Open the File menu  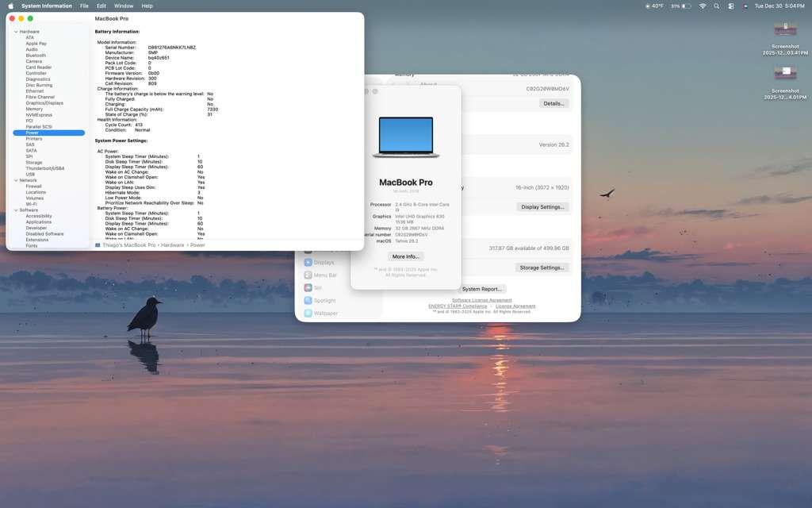pos(84,6)
